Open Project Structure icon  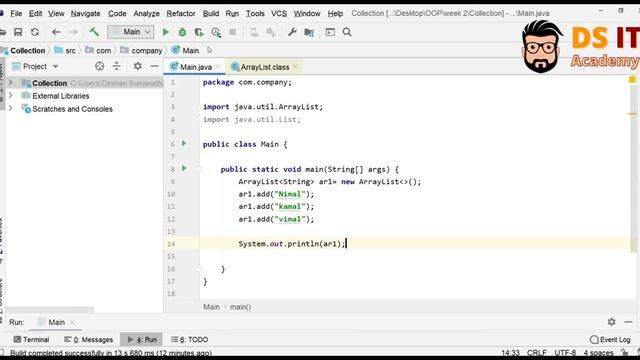point(309,32)
